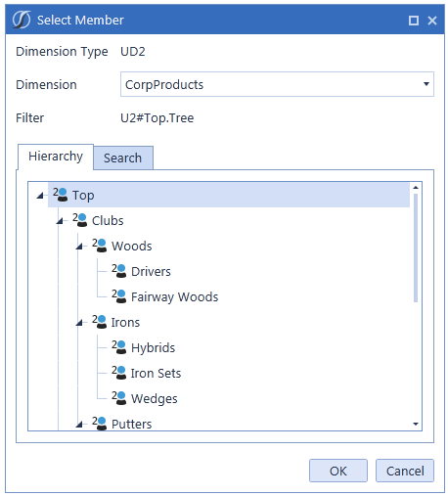
Task: Click the member icon beside Drivers
Action: tap(119, 271)
